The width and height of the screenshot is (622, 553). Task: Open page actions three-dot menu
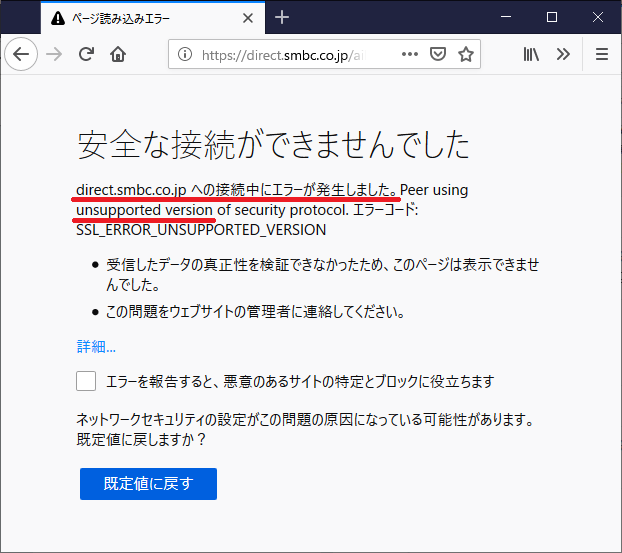click(409, 54)
